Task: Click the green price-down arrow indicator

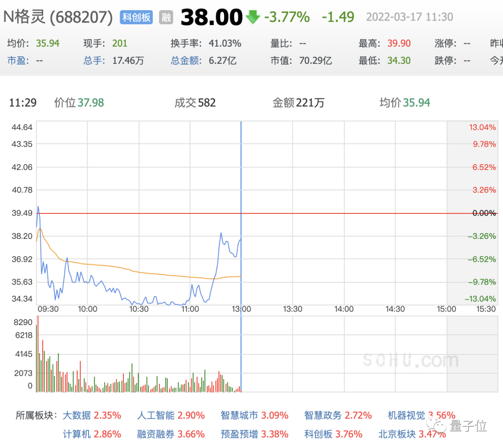Action: (x=253, y=17)
